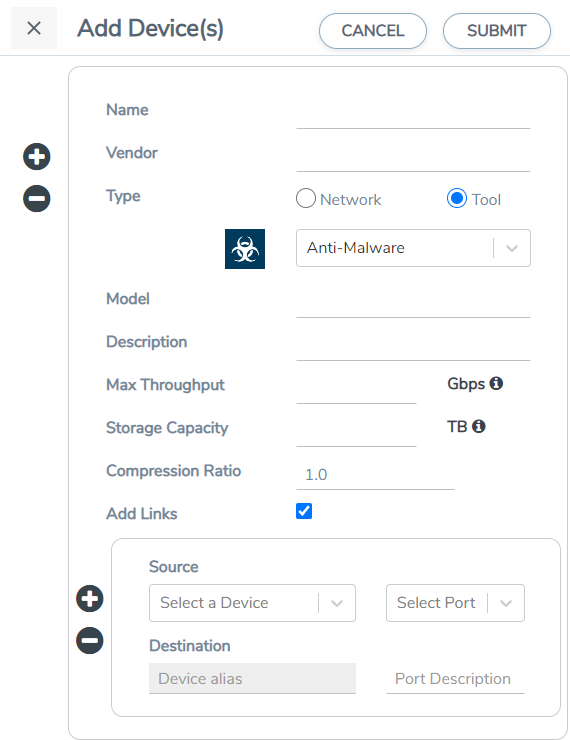The image size is (570, 740).
Task: Open the Anti-Malware tool type dropdown
Action: click(413, 248)
